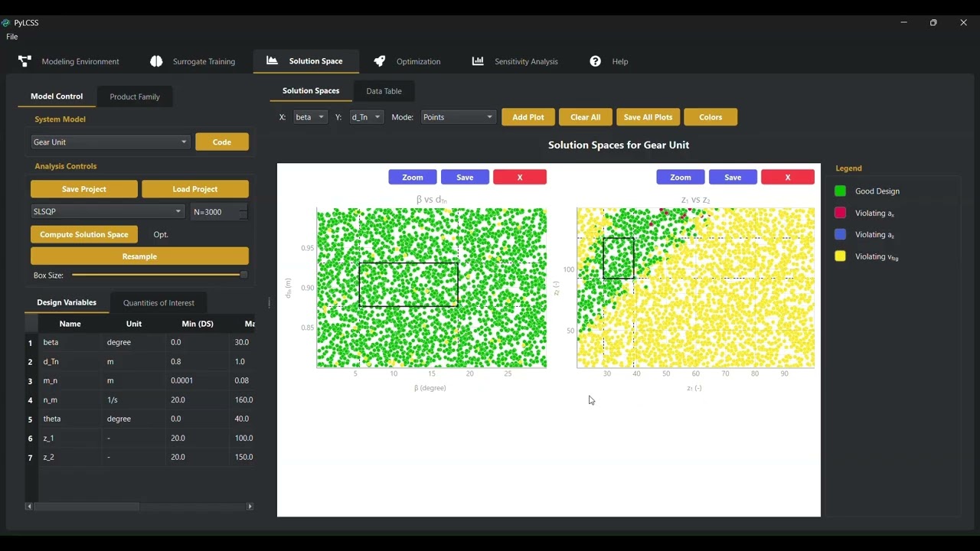Click the z_1 row name cell
This screenshot has width=980, height=551.
70,439
